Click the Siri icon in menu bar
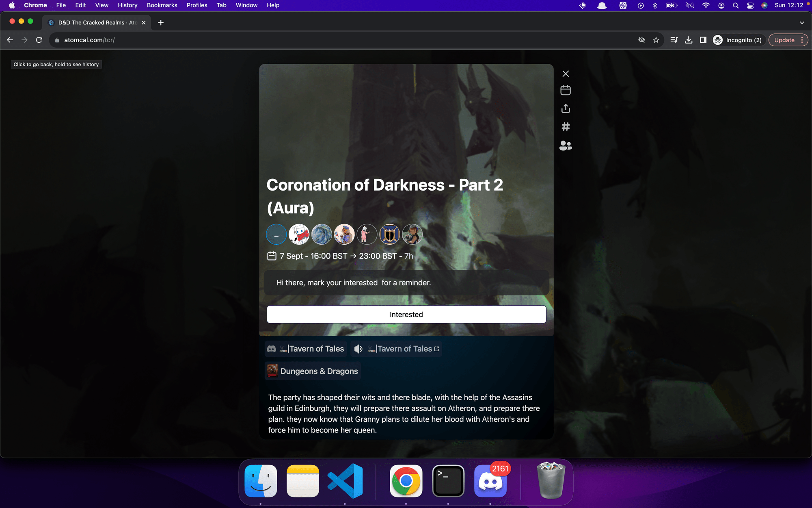Viewport: 812px width, 508px height. (x=764, y=5)
